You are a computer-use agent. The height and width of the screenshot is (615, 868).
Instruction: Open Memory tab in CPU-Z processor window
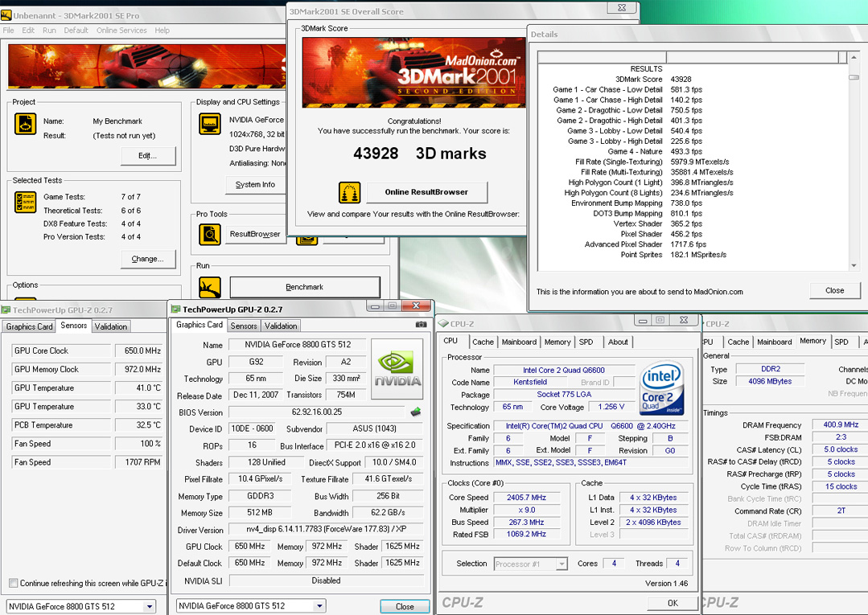557,342
